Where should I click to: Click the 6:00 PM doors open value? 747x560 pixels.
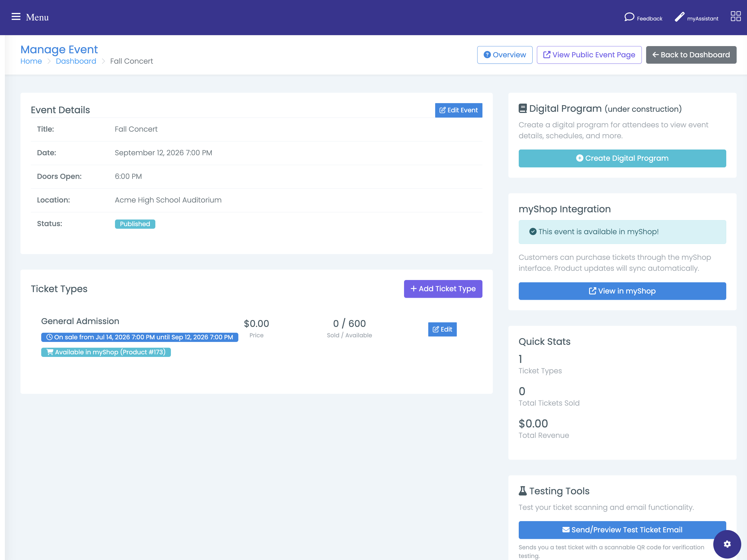pos(128,176)
